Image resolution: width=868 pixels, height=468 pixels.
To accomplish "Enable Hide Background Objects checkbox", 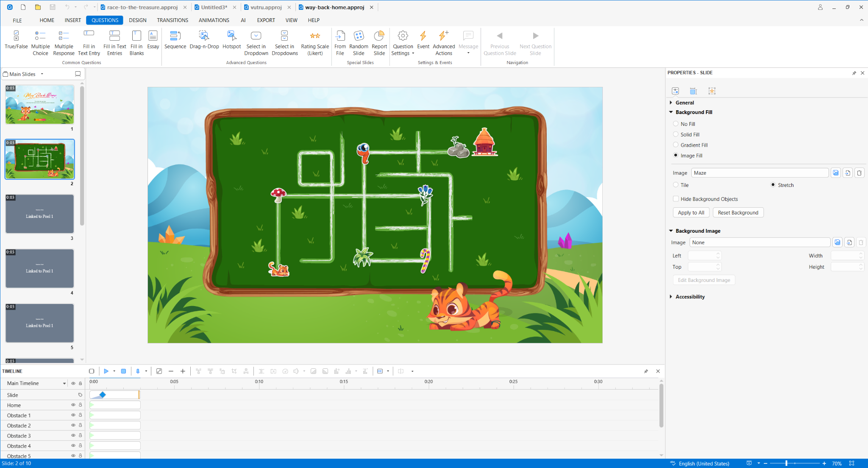I will [x=676, y=199].
